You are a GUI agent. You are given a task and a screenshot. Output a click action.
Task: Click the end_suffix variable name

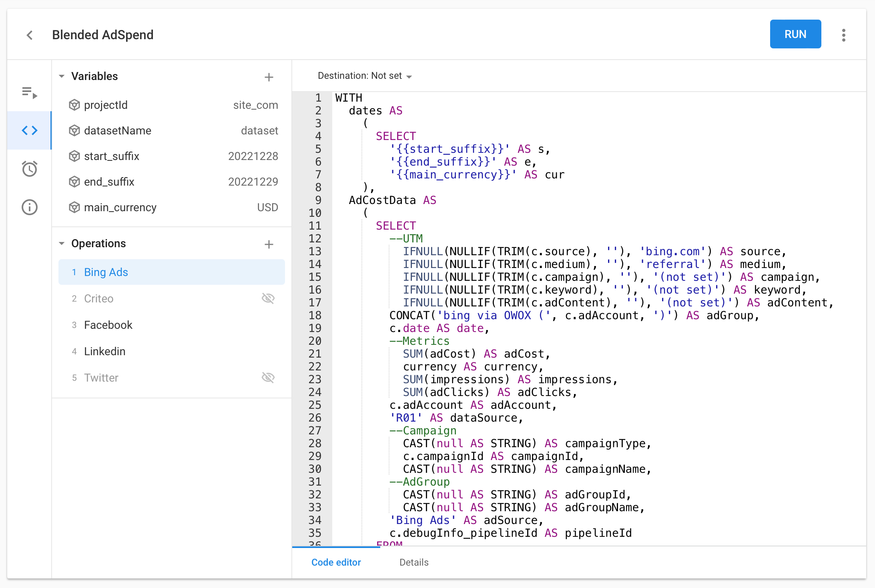[x=109, y=182]
